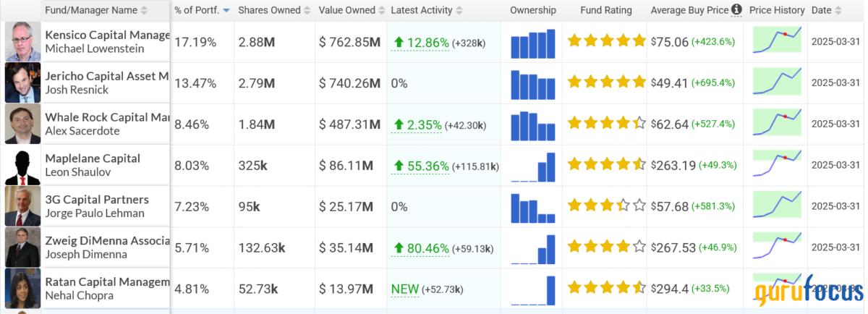Click Zweig DiMenna's green up-arrow icon
The width and height of the screenshot is (868, 314).
[398, 248]
